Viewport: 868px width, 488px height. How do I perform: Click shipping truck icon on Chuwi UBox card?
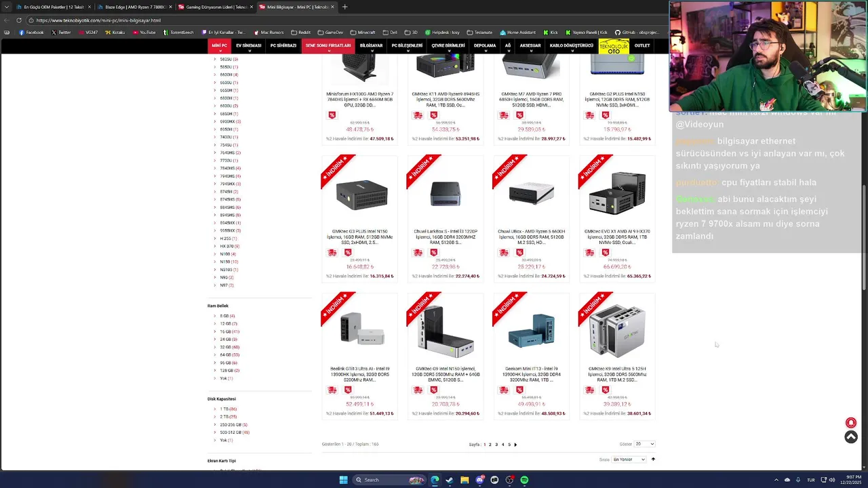[x=503, y=253]
